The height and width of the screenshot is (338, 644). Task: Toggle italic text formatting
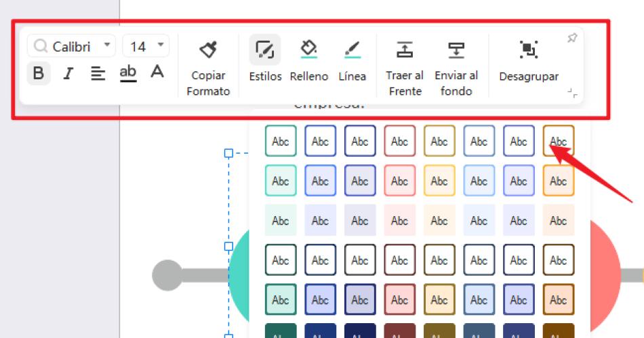point(68,73)
